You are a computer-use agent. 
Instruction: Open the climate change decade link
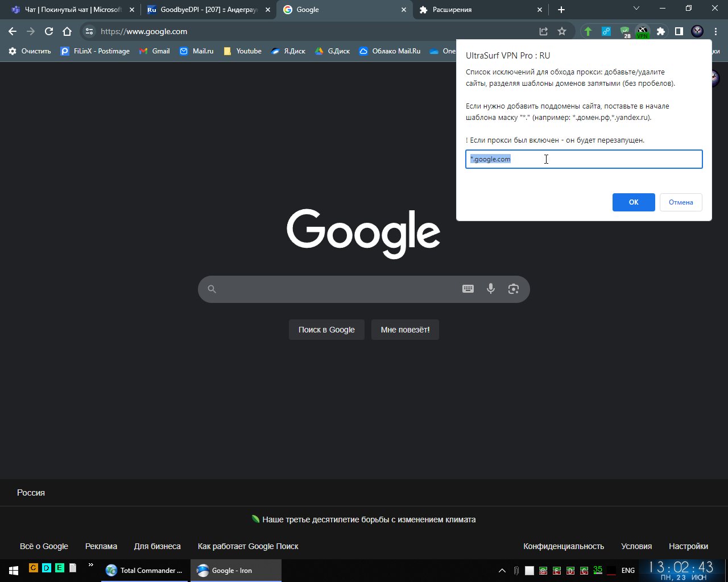369,519
